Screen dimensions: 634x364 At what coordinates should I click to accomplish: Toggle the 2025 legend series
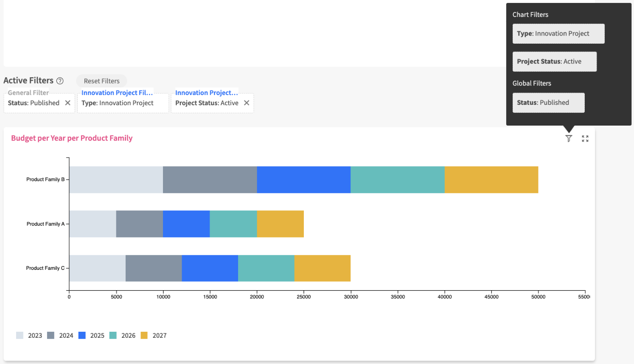92,336
